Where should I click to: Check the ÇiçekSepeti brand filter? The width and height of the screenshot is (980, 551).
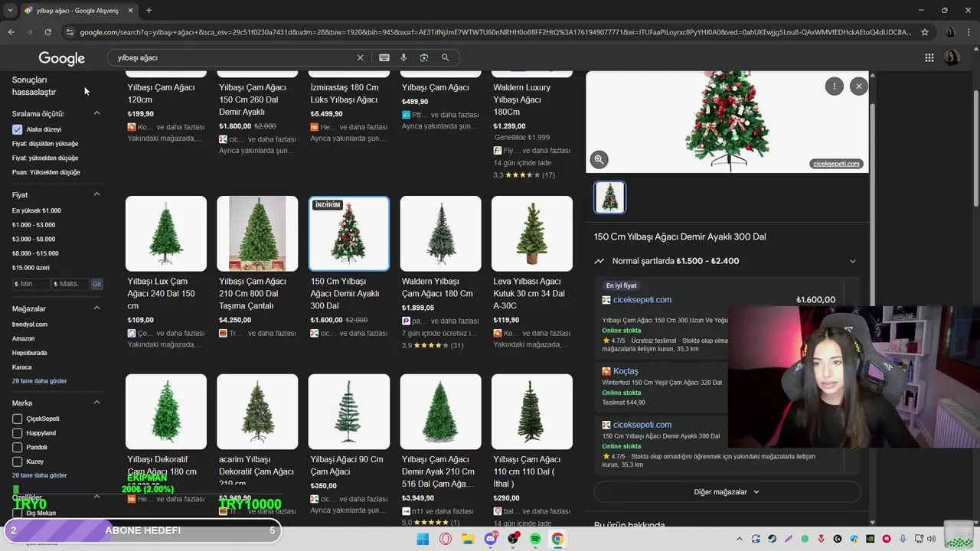click(x=17, y=419)
